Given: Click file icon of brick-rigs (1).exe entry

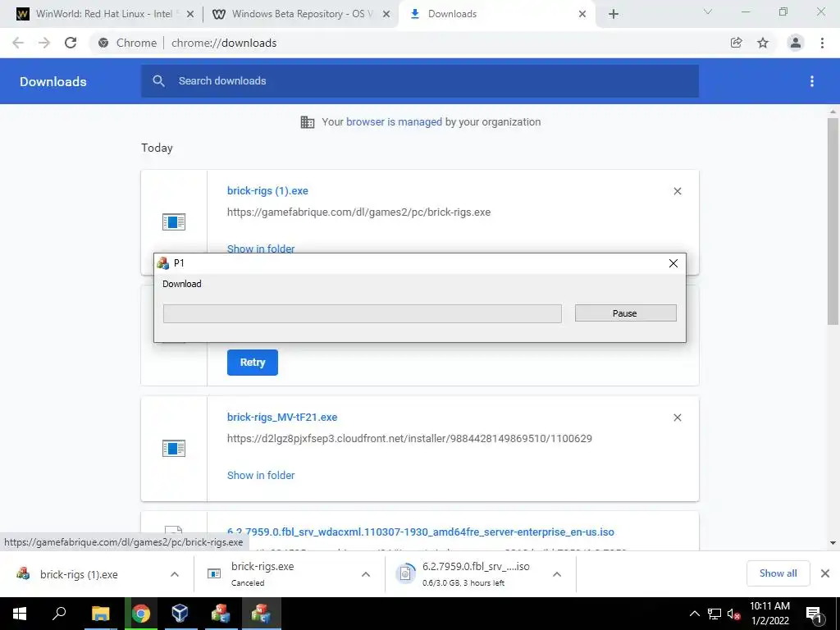Looking at the screenshot, I should [174, 221].
